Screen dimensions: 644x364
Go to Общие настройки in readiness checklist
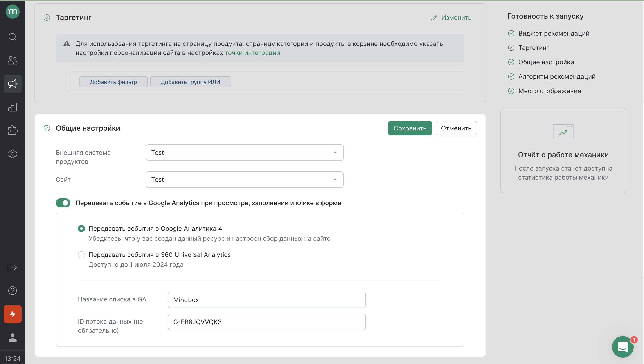[x=546, y=62]
